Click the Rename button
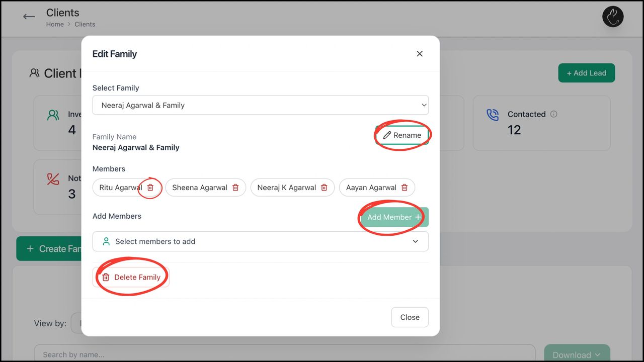This screenshot has width=644, height=362. (x=402, y=135)
